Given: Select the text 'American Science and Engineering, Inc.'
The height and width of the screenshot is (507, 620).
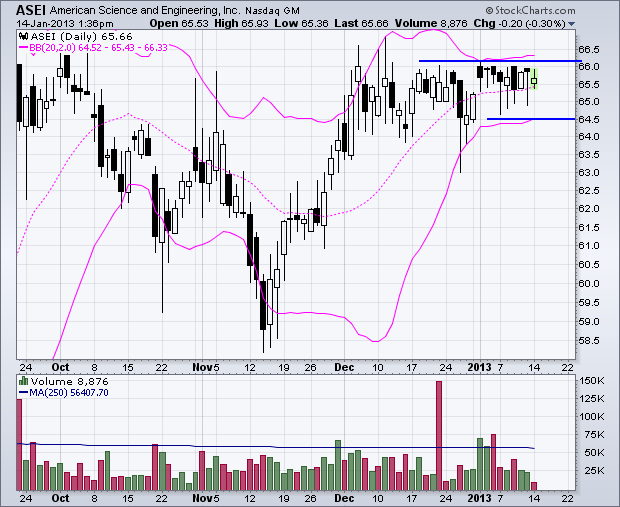Looking at the screenshot, I should [145, 11].
